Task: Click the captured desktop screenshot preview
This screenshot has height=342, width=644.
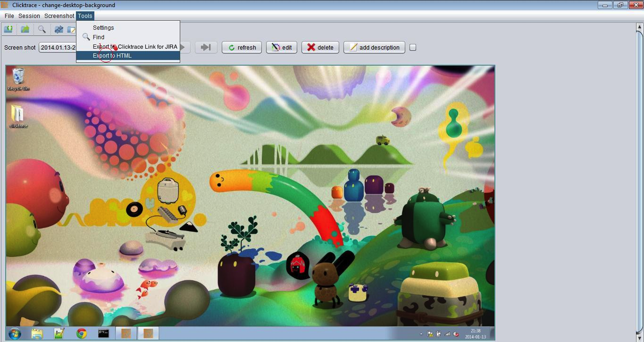Action: click(250, 203)
